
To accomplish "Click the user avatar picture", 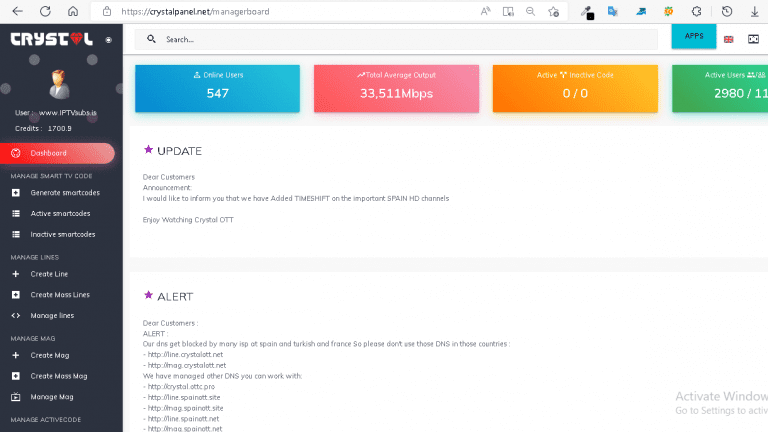I will click(x=59, y=84).
